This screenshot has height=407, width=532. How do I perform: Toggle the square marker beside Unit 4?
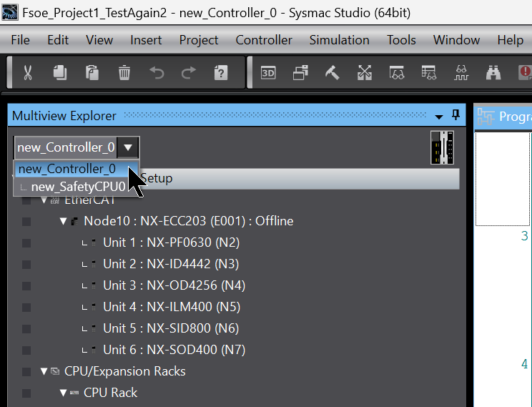tap(26, 307)
